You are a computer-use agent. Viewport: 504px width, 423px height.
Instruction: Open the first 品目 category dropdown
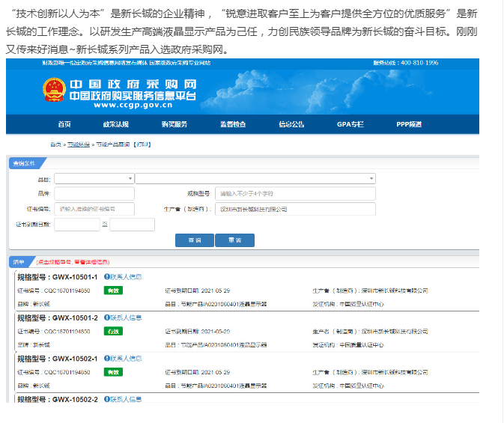click(94, 178)
